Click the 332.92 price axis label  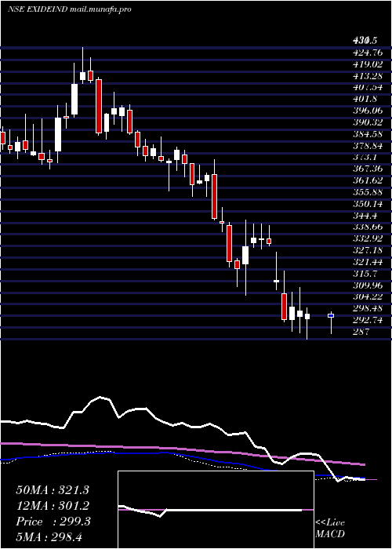(x=367, y=238)
